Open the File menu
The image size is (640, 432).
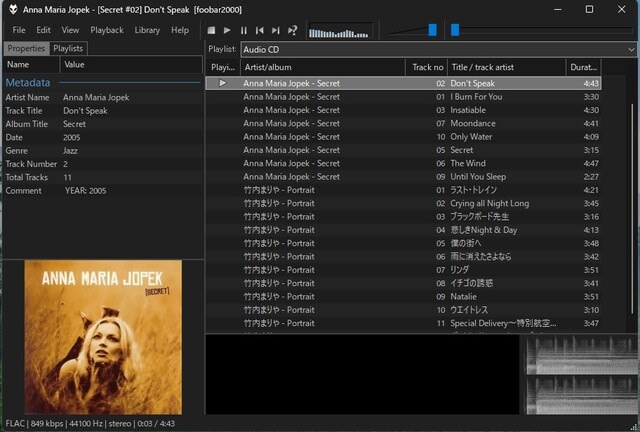tap(19, 30)
